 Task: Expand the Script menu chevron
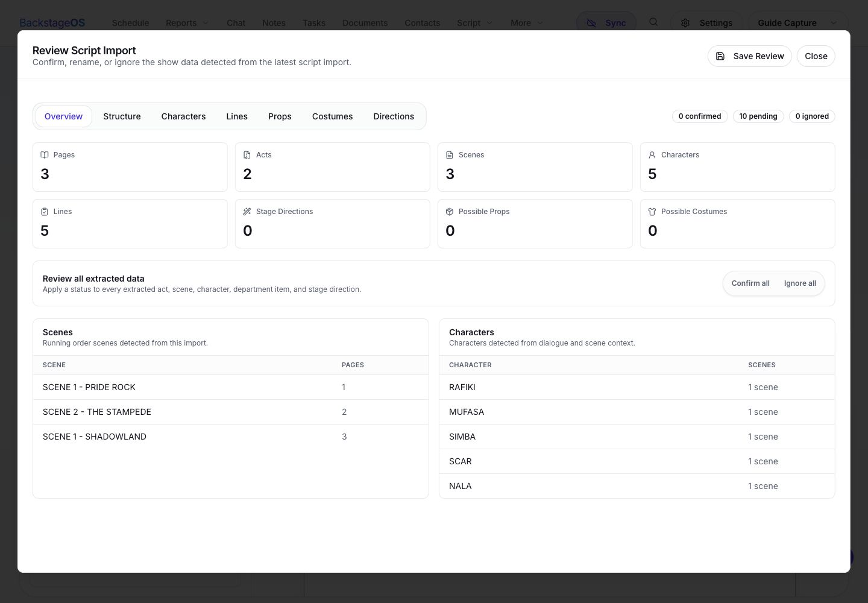coord(489,23)
